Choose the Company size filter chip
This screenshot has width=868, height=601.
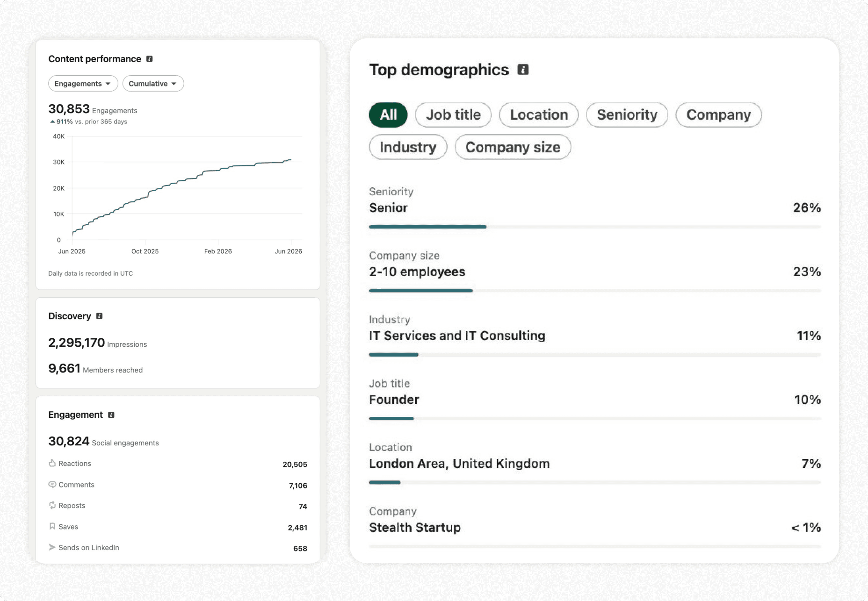[513, 147]
